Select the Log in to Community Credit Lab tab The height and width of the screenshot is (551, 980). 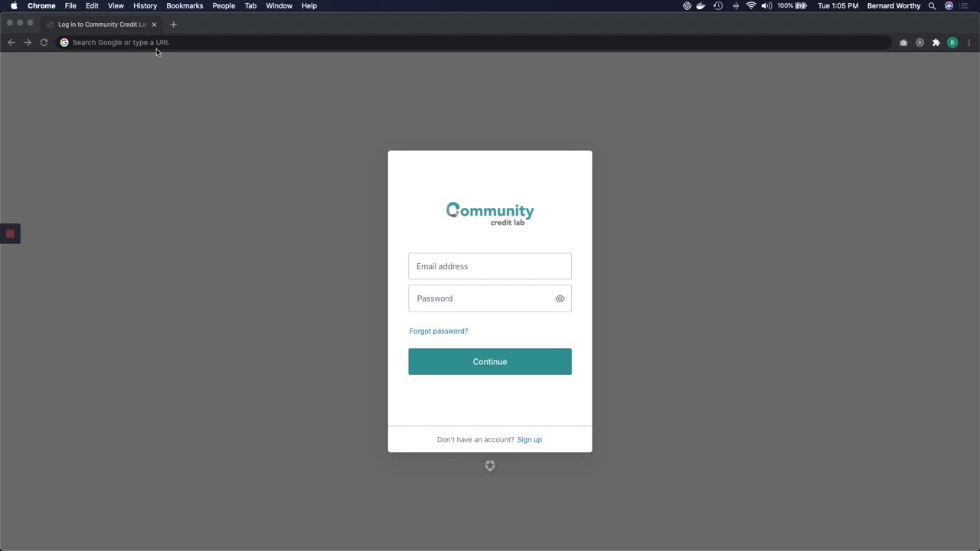[100, 24]
